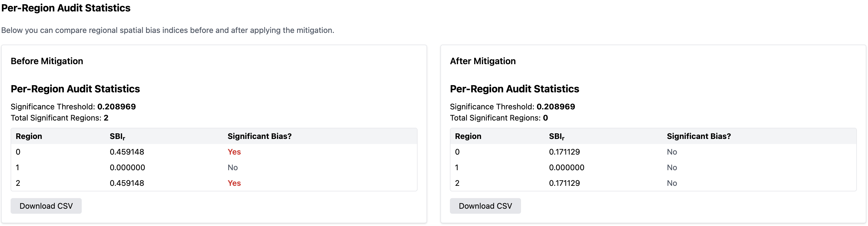Click Before significance threshold value 0.208969
The height and width of the screenshot is (226, 868).
pos(117,107)
